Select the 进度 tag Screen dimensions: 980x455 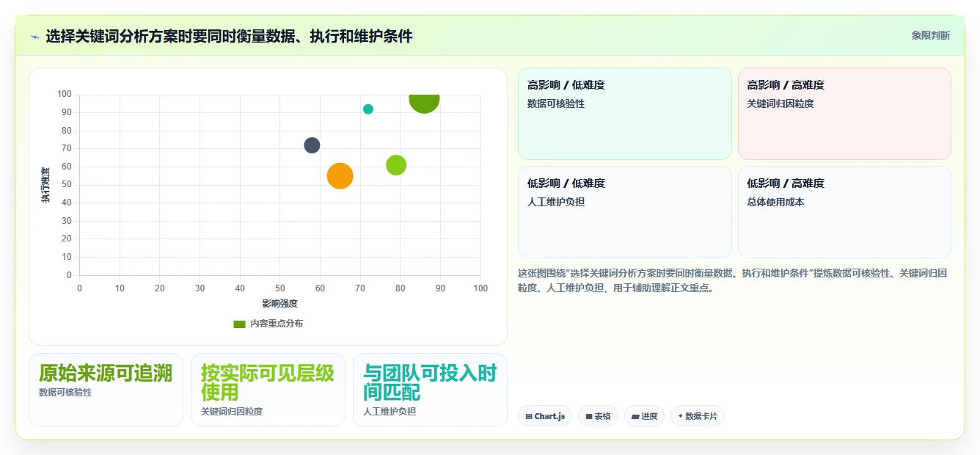644,416
